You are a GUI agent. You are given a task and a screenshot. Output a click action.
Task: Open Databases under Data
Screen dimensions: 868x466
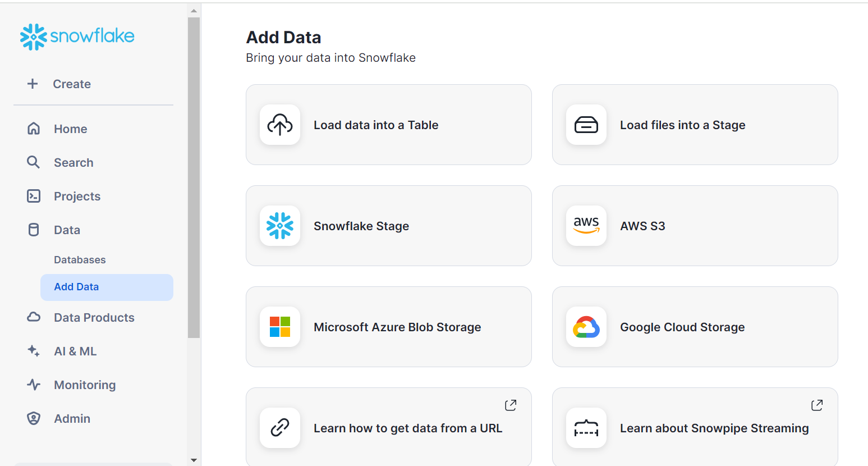pyautogui.click(x=80, y=260)
